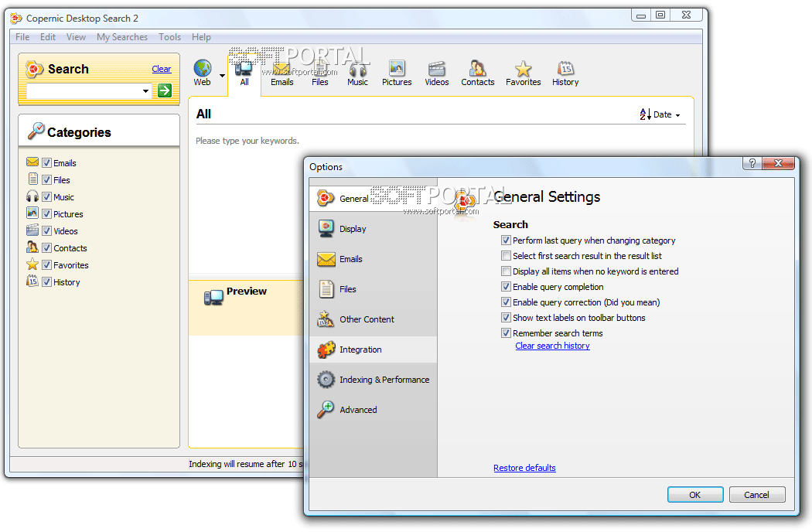Enable Select first search result option

pyautogui.click(x=506, y=256)
